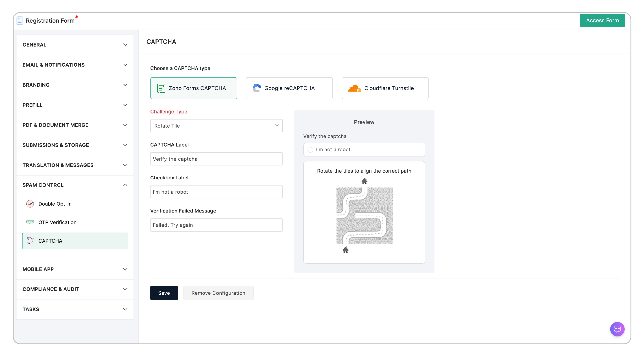Click the Zoho Forms CAPTCHA logo icon
The image size is (644, 356).
[161, 88]
